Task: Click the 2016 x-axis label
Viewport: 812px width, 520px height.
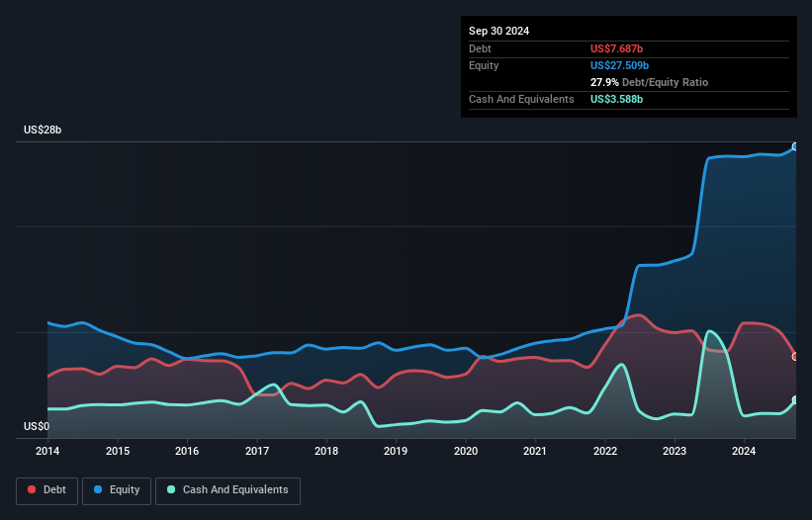Action: [x=187, y=451]
